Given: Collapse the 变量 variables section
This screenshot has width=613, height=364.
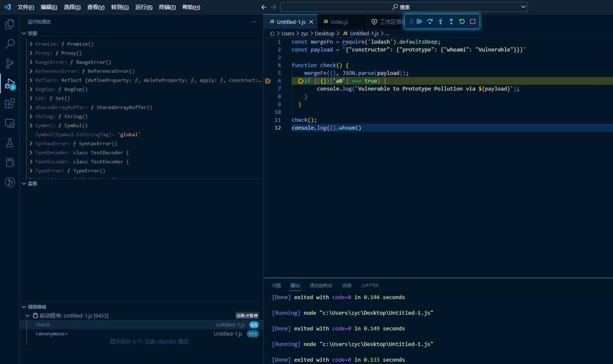Looking at the screenshot, I should coord(24,33).
